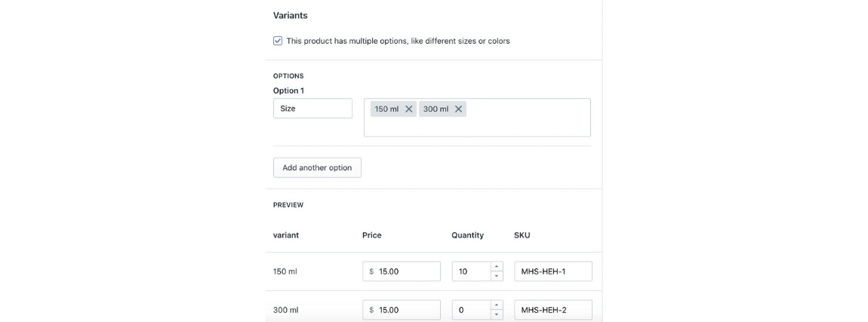Viewport: 868px width, 322px height.
Task: Select the quantity field showing 0
Action: pos(471,310)
